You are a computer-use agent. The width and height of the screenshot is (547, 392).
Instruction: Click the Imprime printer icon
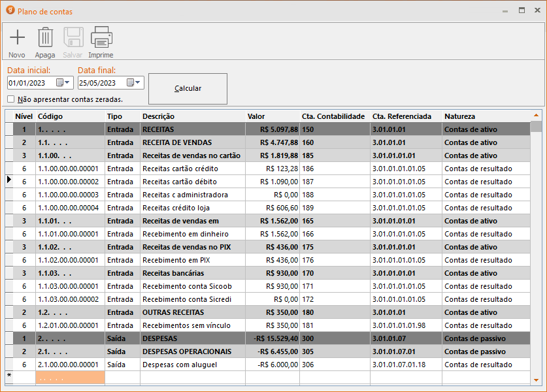(x=101, y=37)
